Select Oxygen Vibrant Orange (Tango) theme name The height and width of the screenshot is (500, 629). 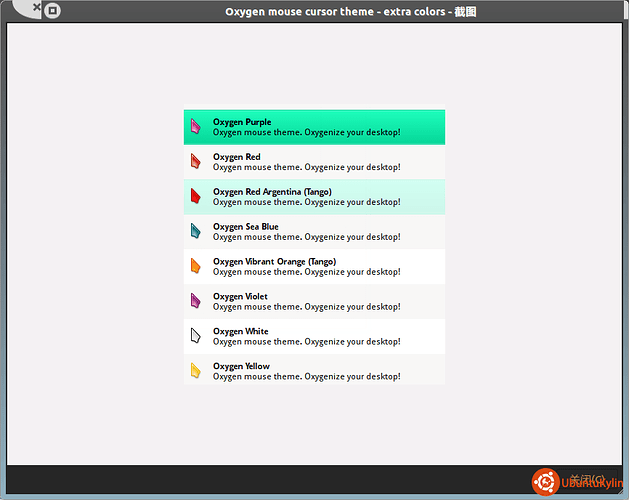tap(274, 262)
